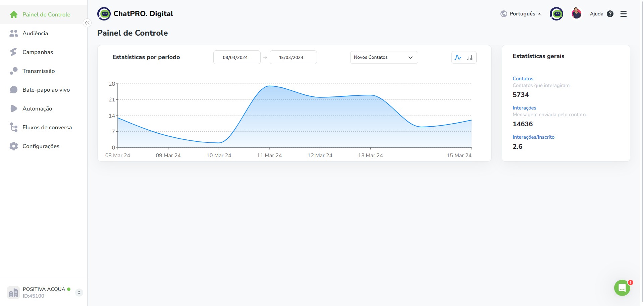Click the Campanhas sidebar icon
Screen dimensions: 644x306
point(14,52)
